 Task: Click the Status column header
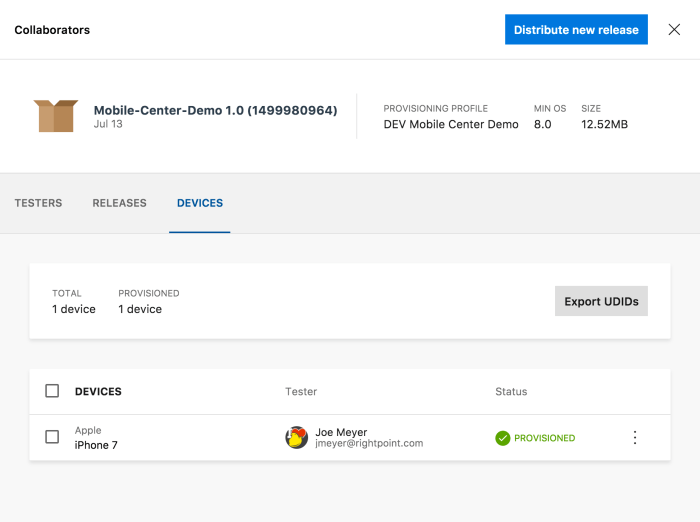(x=511, y=392)
